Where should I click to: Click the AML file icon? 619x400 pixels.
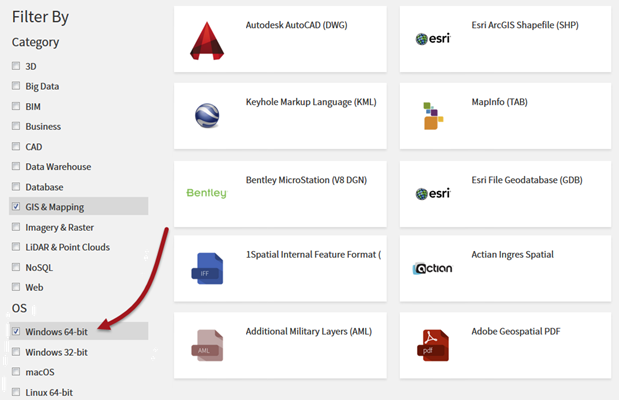coord(207,346)
